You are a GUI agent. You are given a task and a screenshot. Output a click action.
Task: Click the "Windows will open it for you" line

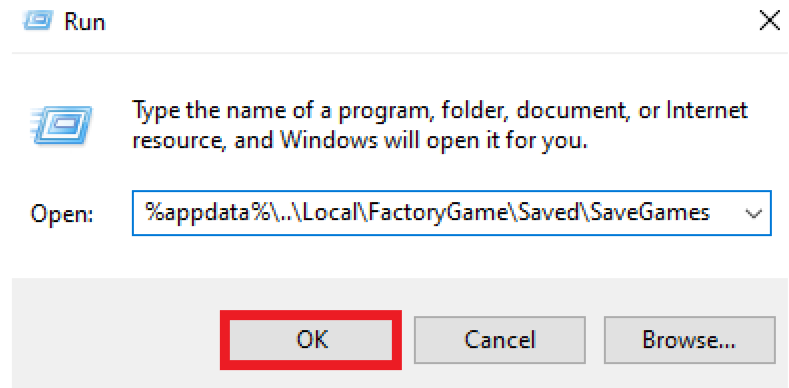[x=434, y=141]
